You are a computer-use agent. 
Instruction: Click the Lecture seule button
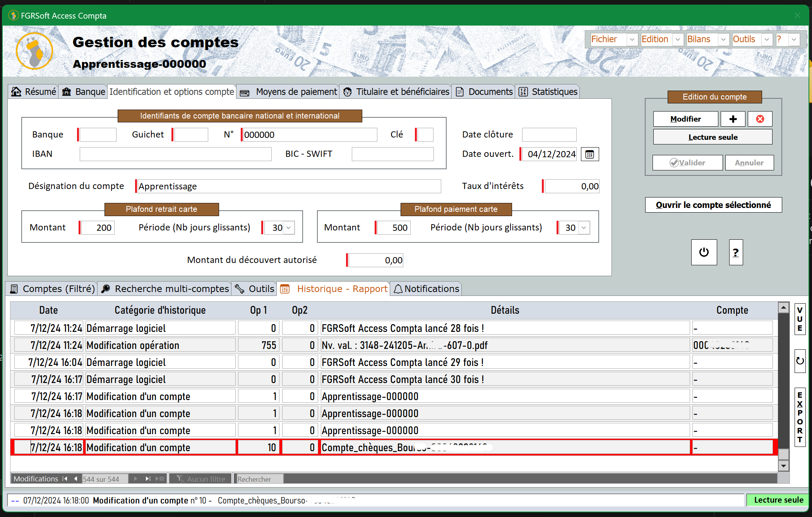[x=713, y=137]
